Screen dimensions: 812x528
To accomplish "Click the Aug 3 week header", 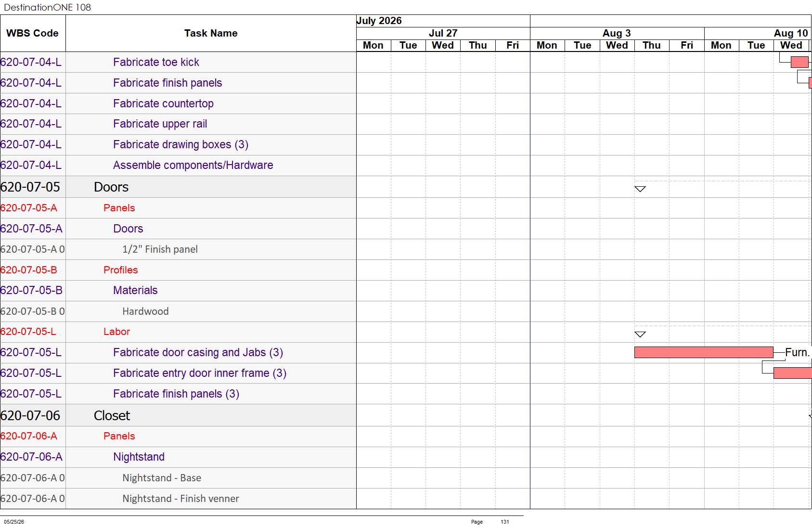I will 617,33.
